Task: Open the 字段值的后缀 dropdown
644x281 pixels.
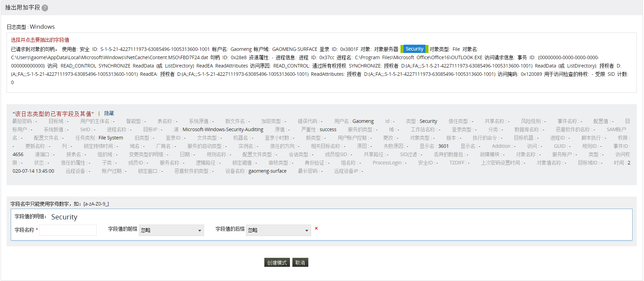Action: 278,230
